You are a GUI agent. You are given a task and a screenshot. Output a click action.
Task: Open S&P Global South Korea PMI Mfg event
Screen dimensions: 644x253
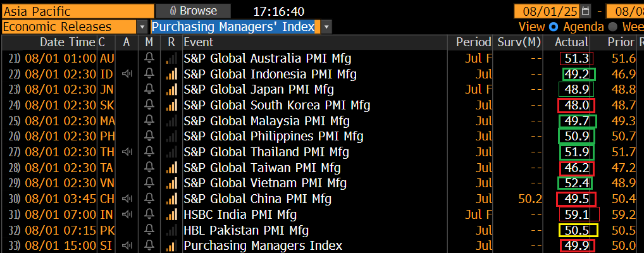pos(277,105)
